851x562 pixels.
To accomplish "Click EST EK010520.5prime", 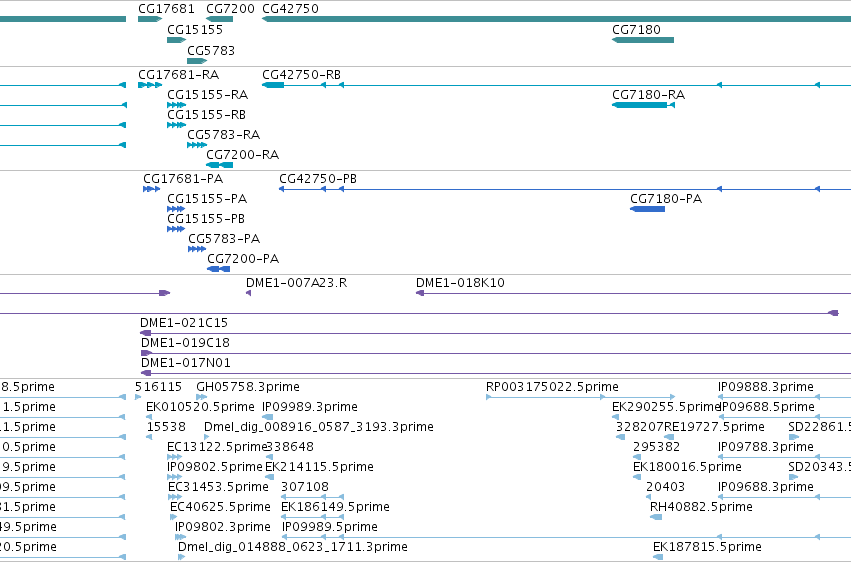I will [149, 417].
